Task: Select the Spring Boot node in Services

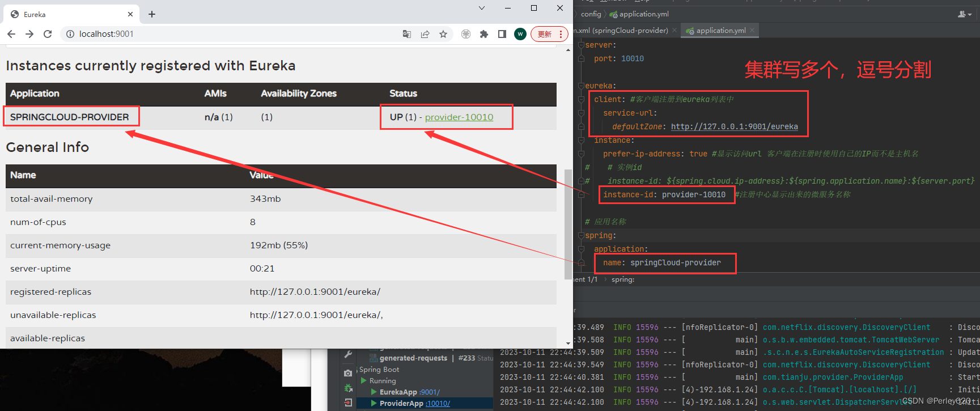Action: tap(379, 370)
